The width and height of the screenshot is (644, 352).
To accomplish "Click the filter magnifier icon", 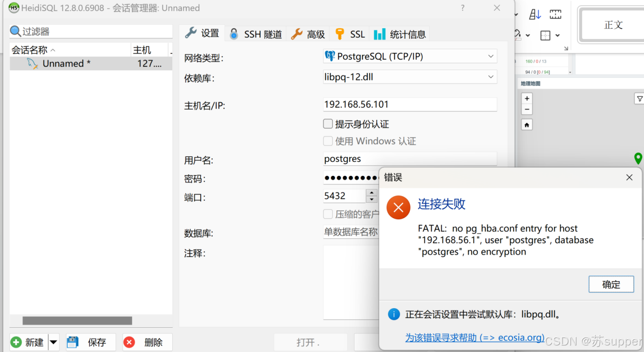I will pyautogui.click(x=15, y=31).
